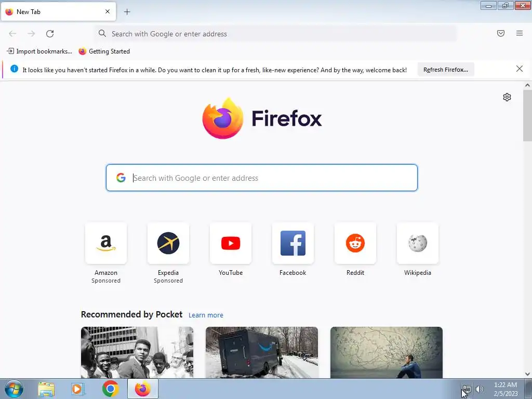Screen dimensions: 532x399
Task: Click the magnifier icon in address bar
Action: click(102, 33)
